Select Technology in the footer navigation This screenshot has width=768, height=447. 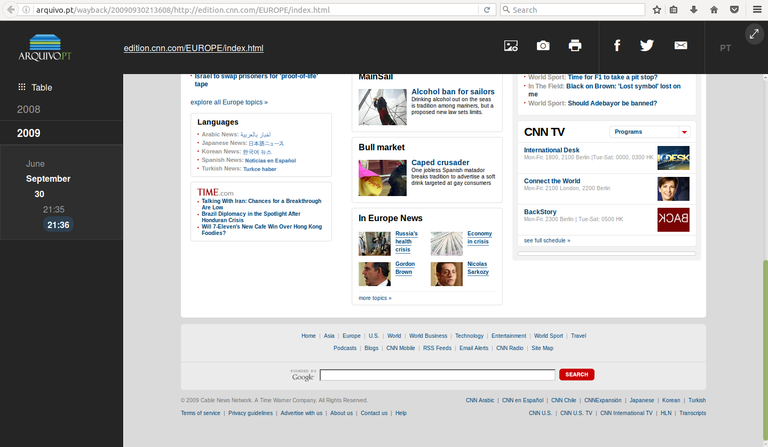[x=469, y=336]
